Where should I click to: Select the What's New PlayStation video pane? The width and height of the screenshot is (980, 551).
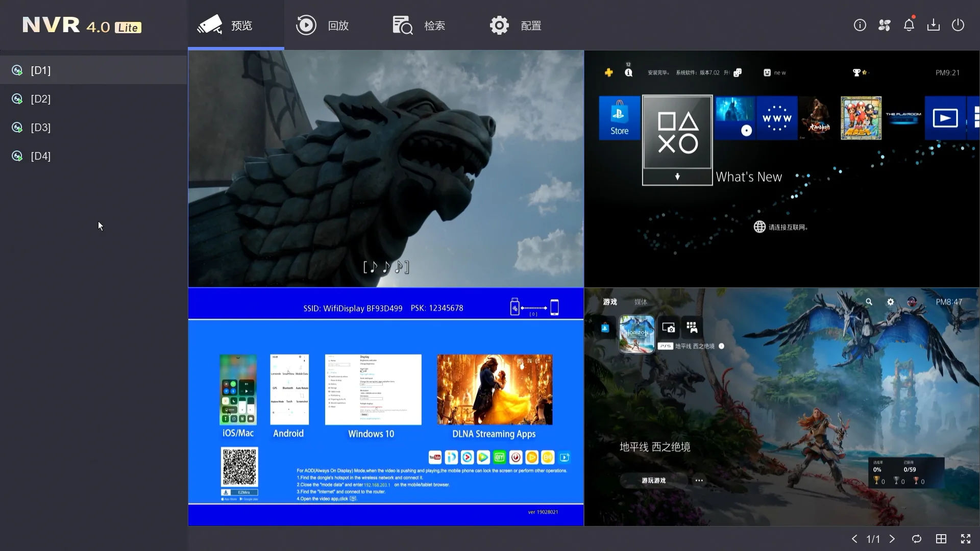782,169
